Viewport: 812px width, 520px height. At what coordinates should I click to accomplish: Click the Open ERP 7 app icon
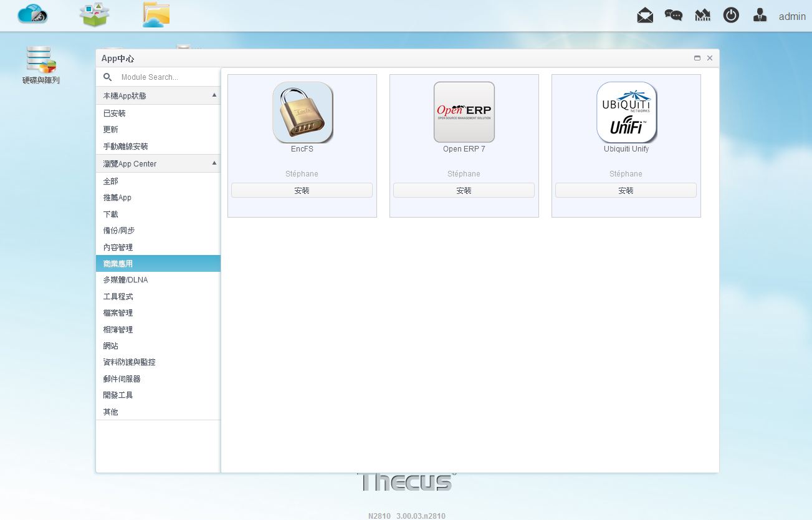464,112
